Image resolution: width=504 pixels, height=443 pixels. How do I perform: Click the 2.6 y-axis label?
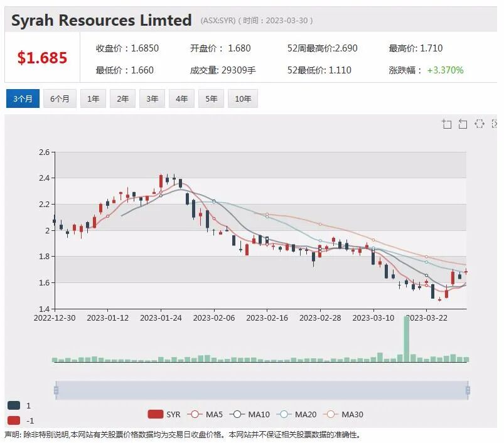coord(45,152)
